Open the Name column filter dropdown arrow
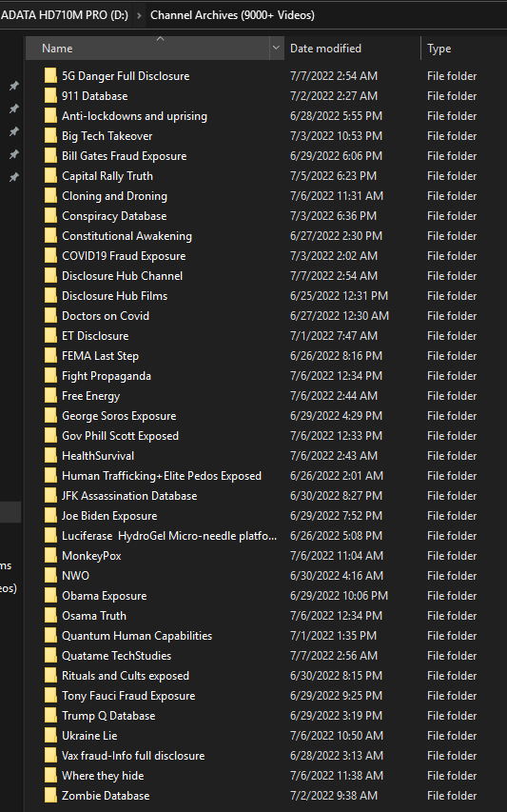Screen dimensions: 507x812 pos(276,49)
